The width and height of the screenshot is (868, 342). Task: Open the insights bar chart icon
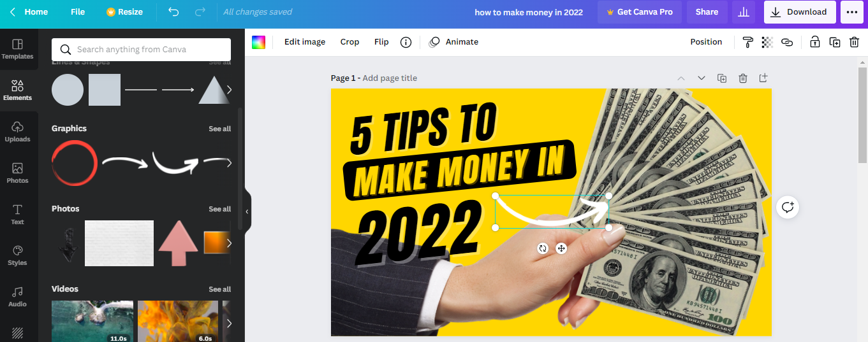tap(744, 12)
